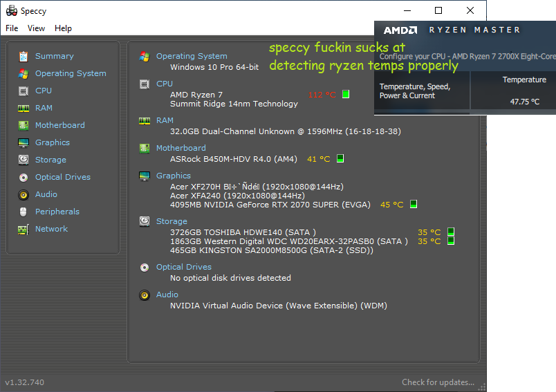556x392 pixels.
Task: Maximize the Speccy window
Action: [438, 10]
